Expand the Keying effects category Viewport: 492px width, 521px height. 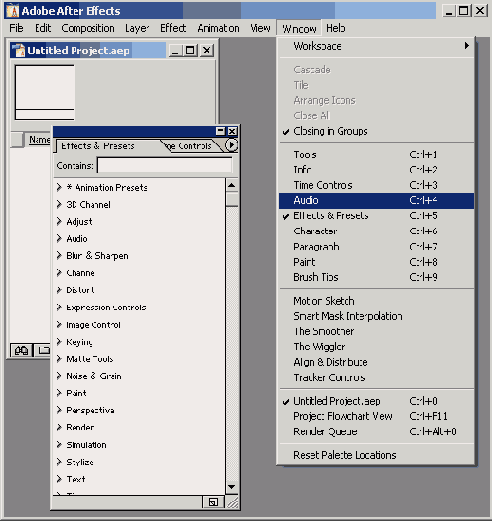59,342
